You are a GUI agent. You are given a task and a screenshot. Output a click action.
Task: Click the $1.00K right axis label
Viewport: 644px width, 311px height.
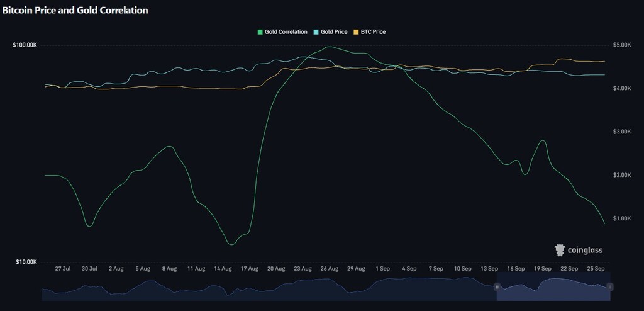[622, 218]
